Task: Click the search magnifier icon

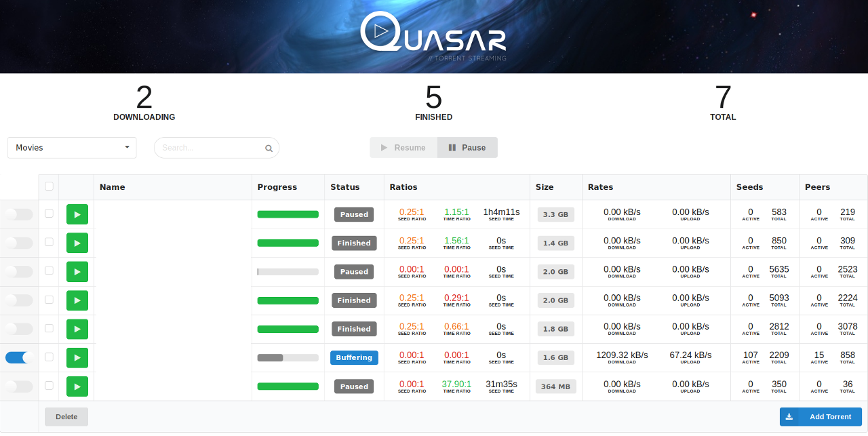Action: coord(269,148)
